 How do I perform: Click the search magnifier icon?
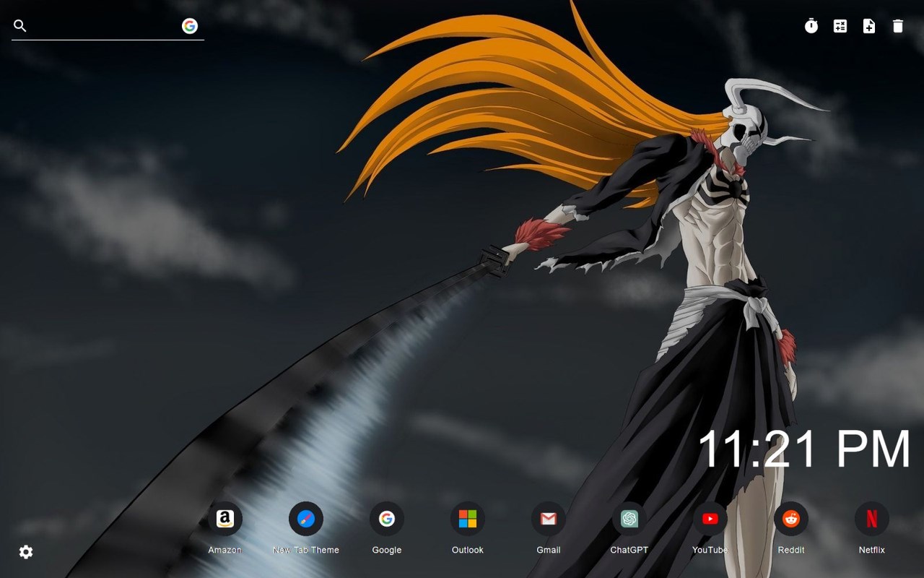(x=19, y=25)
